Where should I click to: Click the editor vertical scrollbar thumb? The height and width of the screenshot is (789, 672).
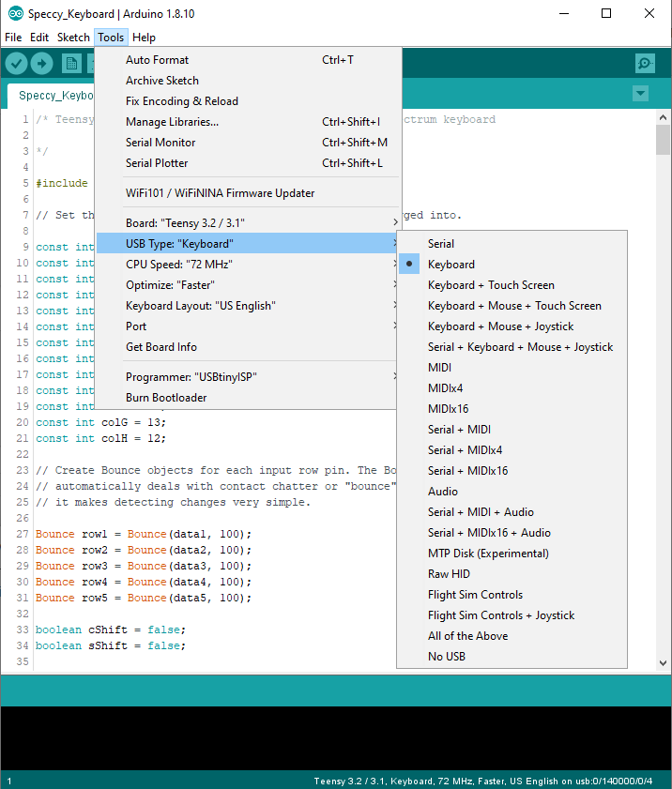[x=663, y=140]
